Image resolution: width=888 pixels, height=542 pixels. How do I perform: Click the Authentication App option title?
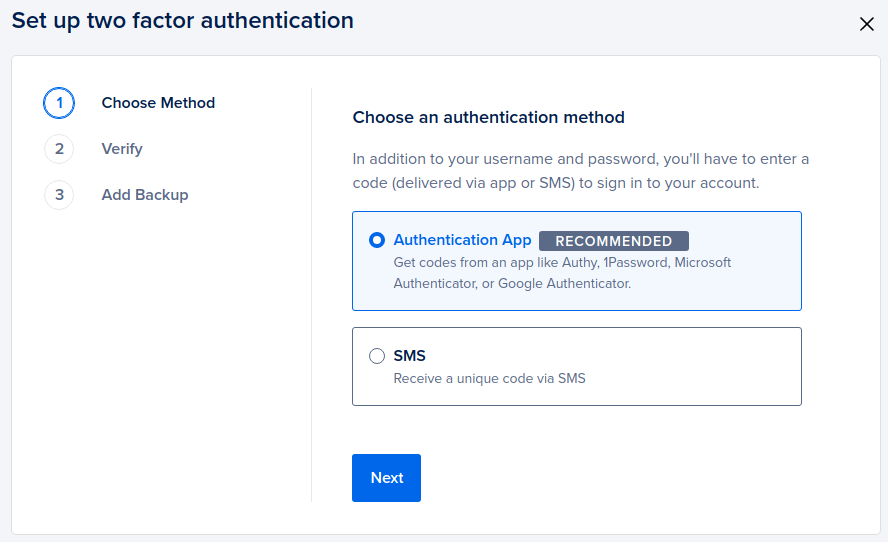462,240
